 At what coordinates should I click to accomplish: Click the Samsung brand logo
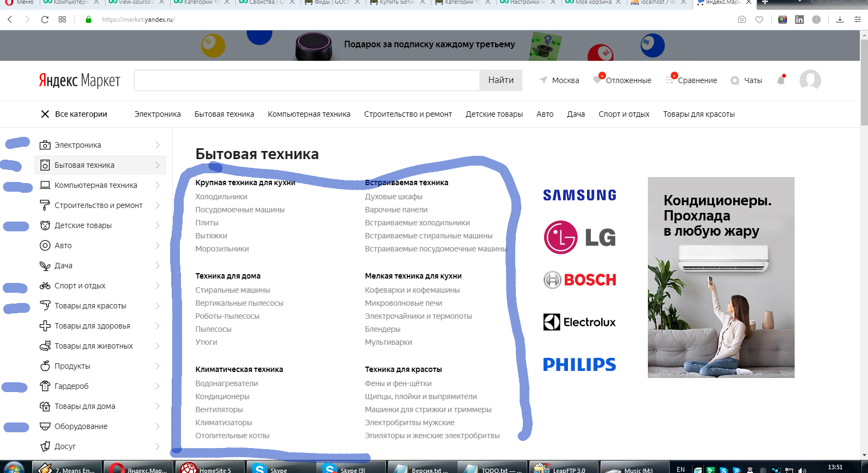pyautogui.click(x=579, y=195)
